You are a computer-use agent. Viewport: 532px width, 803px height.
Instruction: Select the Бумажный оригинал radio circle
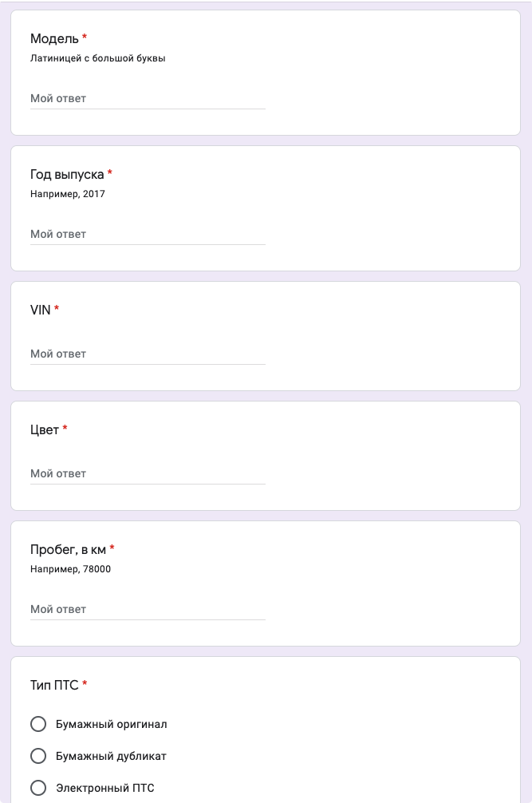pos(37,724)
